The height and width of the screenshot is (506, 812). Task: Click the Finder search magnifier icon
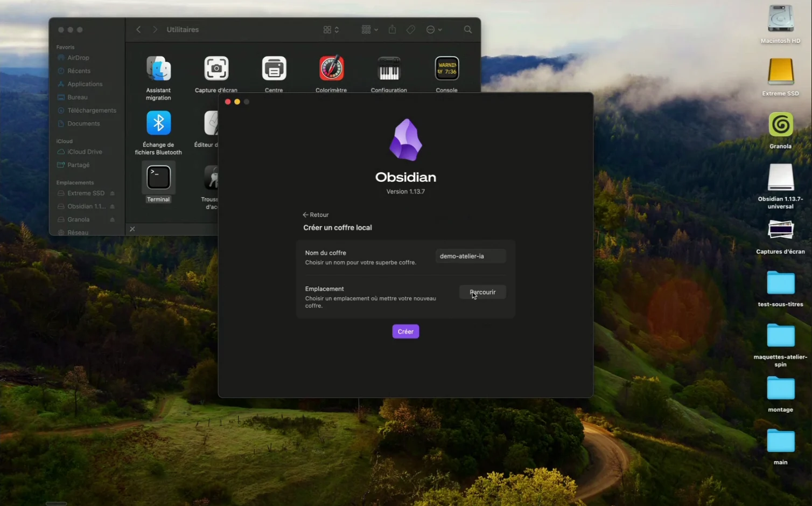tap(468, 30)
